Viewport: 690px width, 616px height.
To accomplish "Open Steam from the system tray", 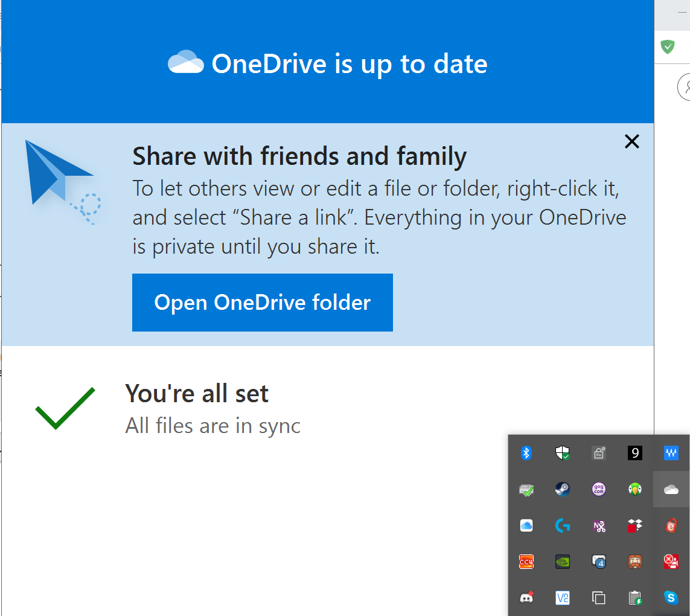I will (x=563, y=489).
